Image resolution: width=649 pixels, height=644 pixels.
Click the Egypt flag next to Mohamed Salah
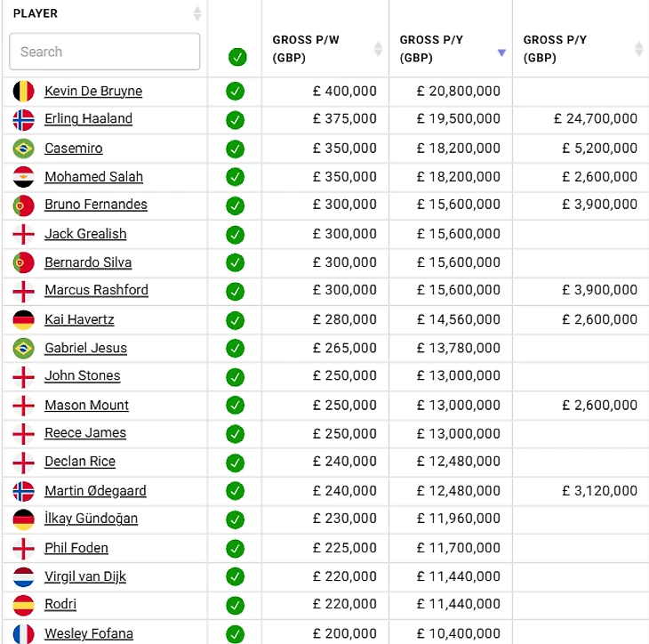(24, 177)
